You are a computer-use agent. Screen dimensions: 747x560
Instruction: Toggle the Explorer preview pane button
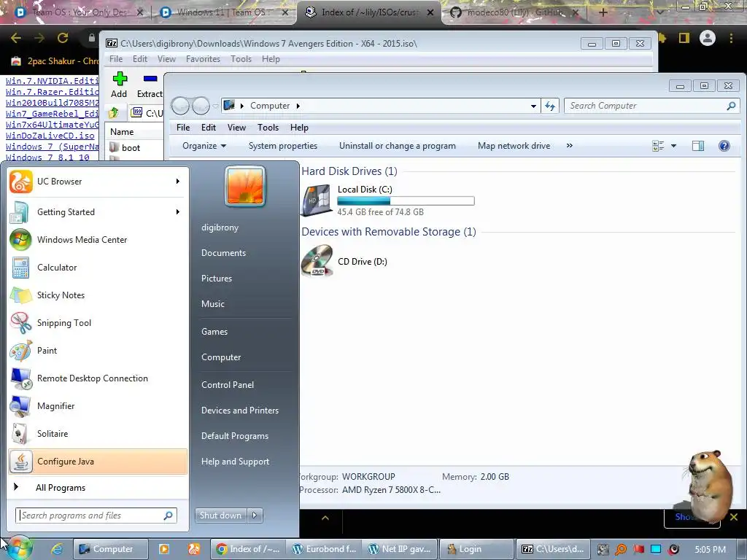coord(698,146)
